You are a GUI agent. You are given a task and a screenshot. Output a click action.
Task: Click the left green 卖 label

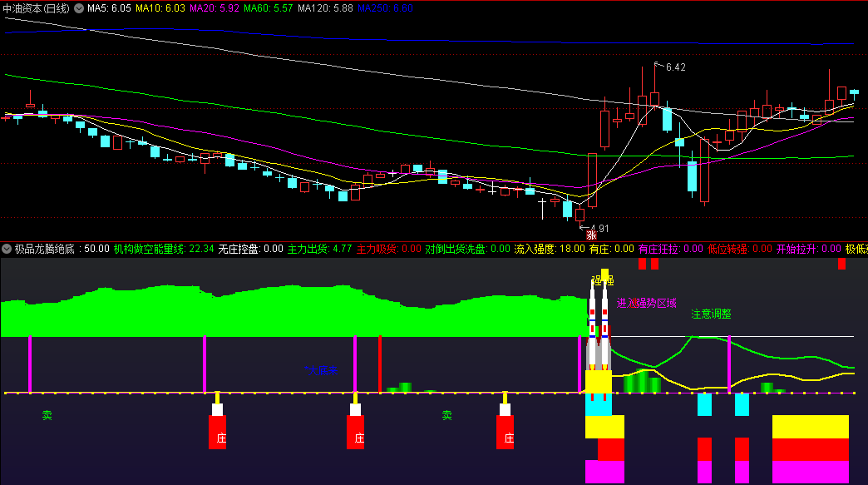click(x=47, y=415)
